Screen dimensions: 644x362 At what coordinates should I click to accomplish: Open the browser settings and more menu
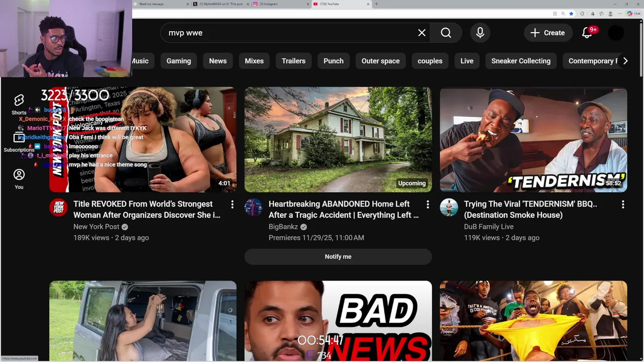619,14
